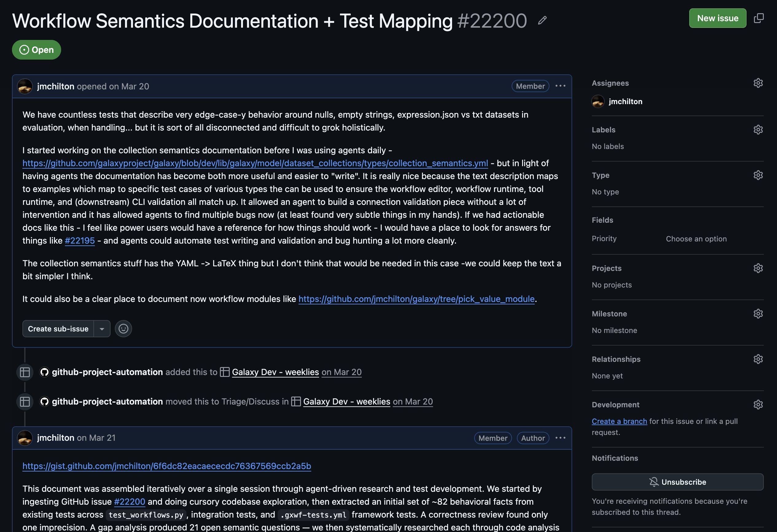Open Relationships settings gear
This screenshot has height=532, width=777.
(758, 359)
